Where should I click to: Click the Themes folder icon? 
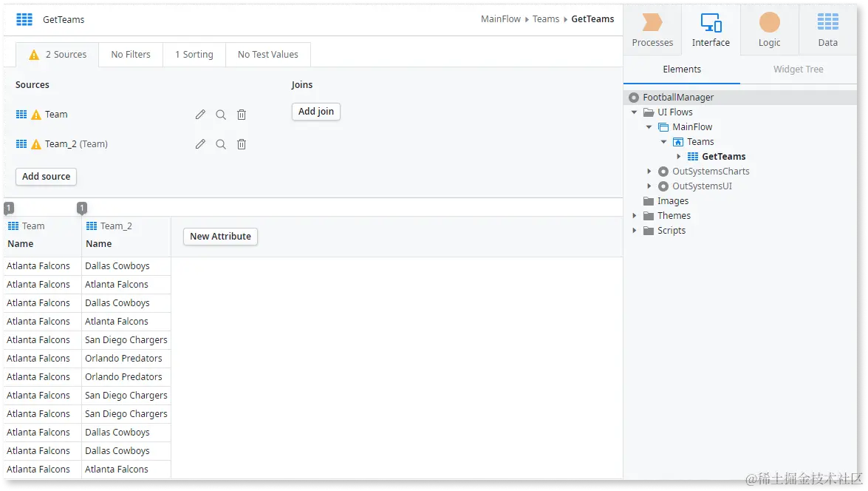click(649, 216)
